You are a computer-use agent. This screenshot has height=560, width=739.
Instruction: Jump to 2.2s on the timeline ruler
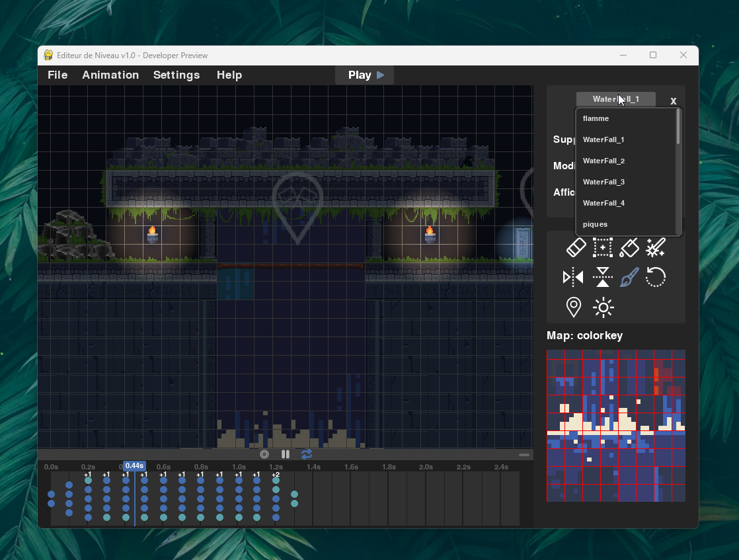coord(464,467)
